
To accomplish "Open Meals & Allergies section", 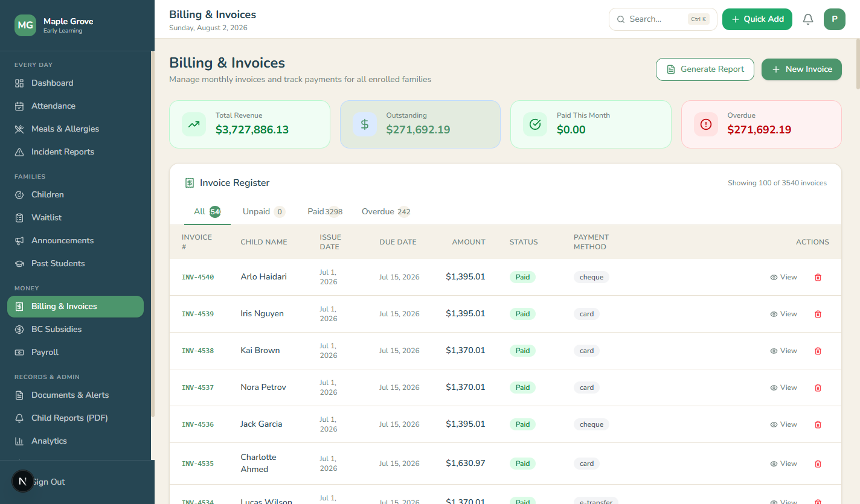I will coord(75,129).
